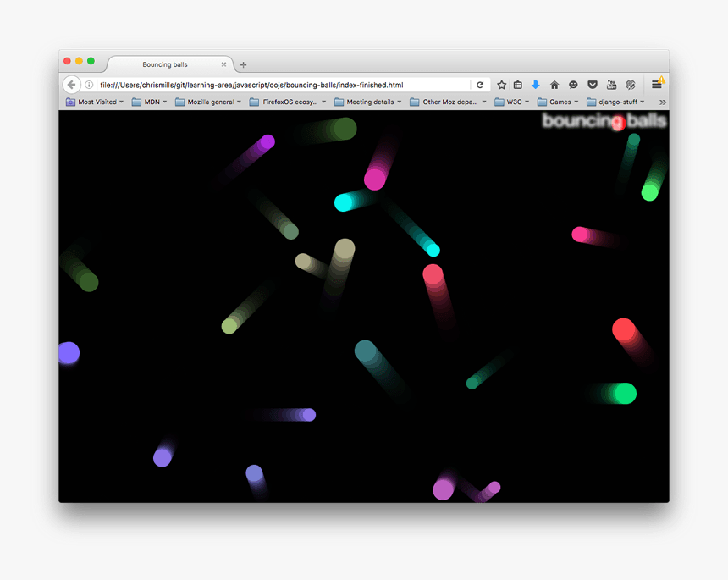Viewport: 728px width, 580px height.
Task: Bookmark this page using the star icon
Action: pos(501,84)
